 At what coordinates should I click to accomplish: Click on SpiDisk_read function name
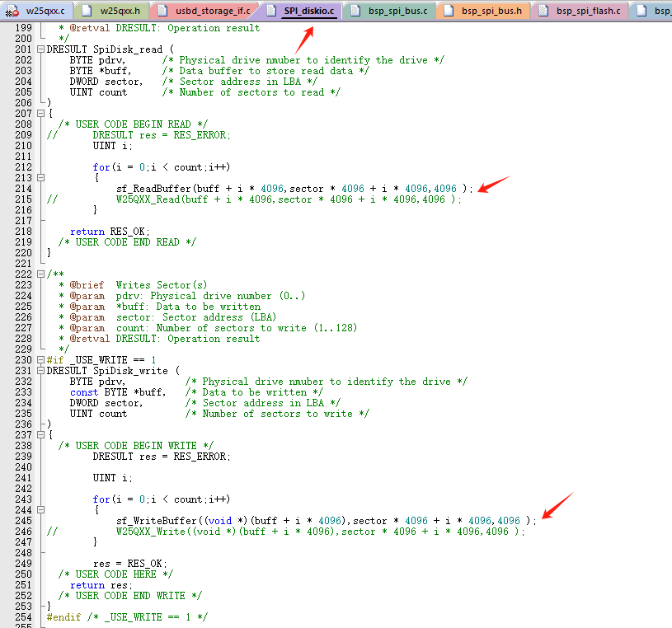pyautogui.click(x=128, y=49)
